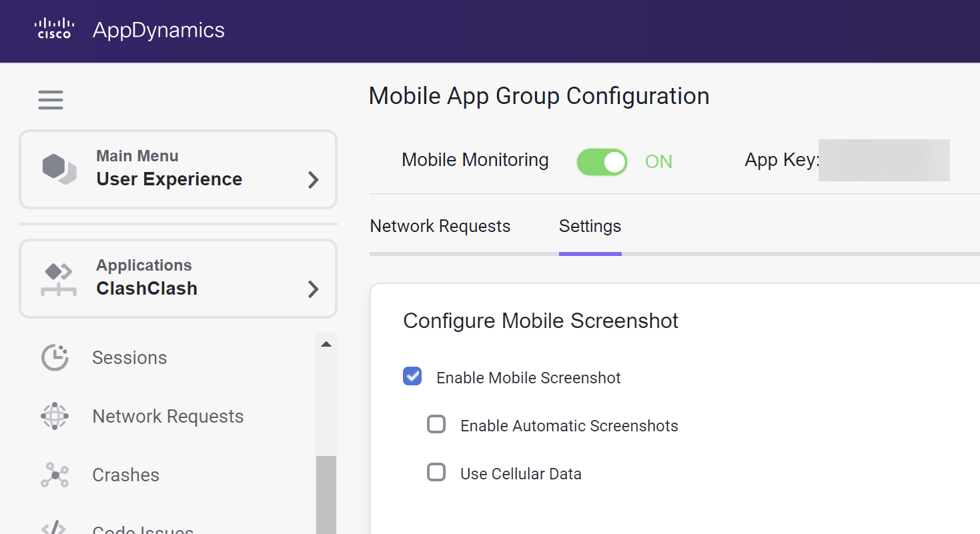
Task: Open Network Requests in the sidebar
Action: pyautogui.click(x=168, y=417)
